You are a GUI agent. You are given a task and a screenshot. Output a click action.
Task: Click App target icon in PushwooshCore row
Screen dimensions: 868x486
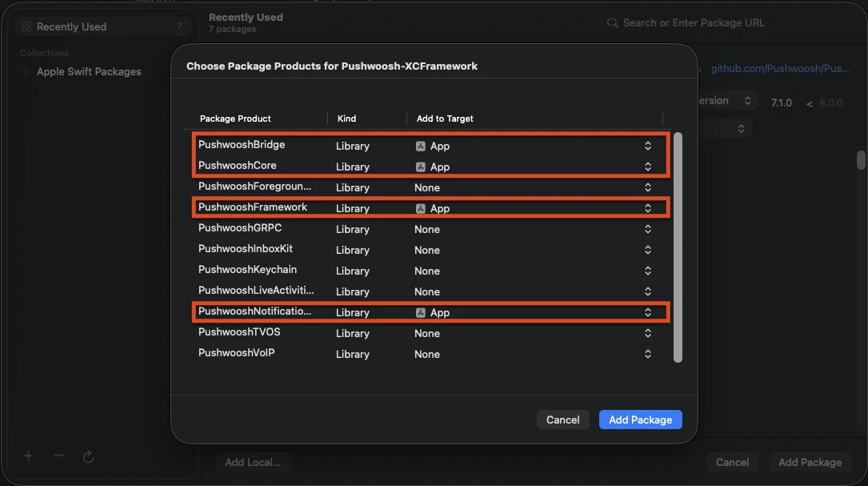[x=421, y=167]
